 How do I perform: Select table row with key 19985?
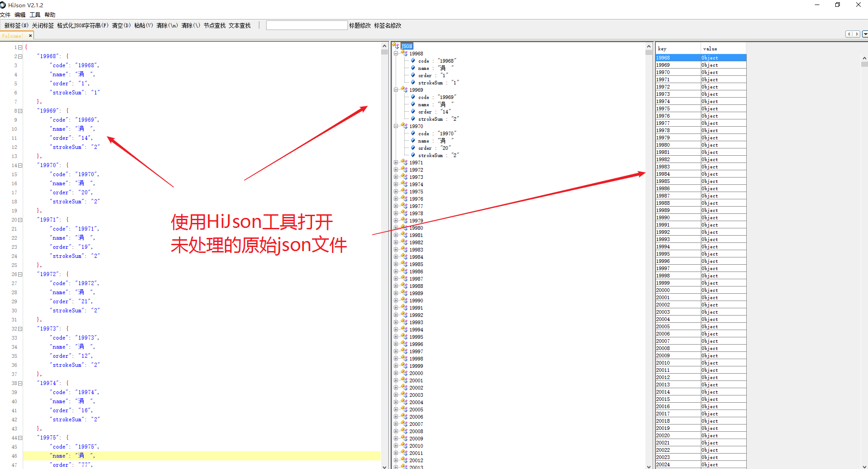pyautogui.click(x=701, y=181)
